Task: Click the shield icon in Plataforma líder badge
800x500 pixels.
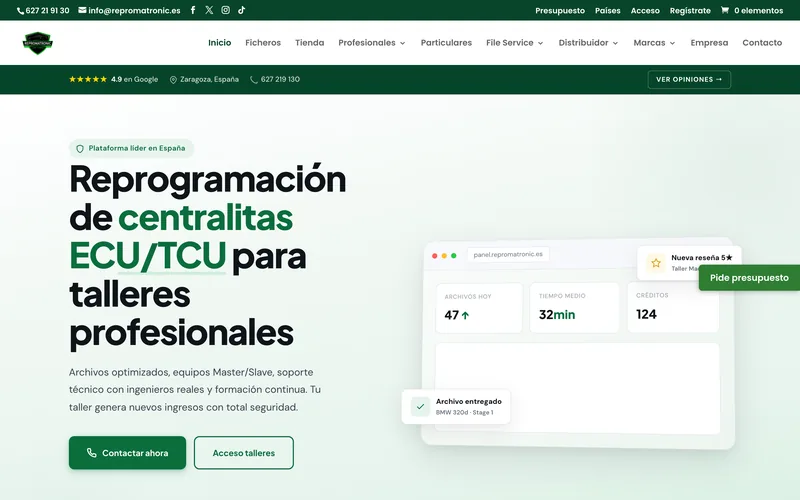Action: pos(80,148)
